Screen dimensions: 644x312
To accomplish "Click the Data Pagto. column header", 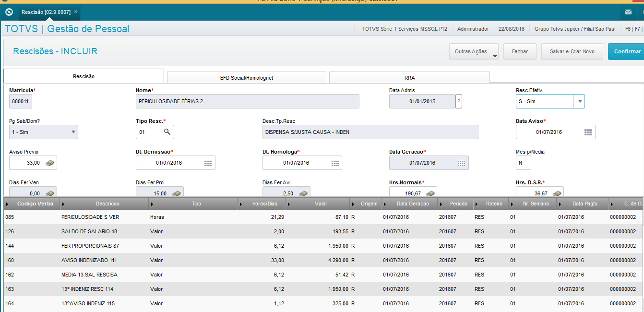I will 583,204.
